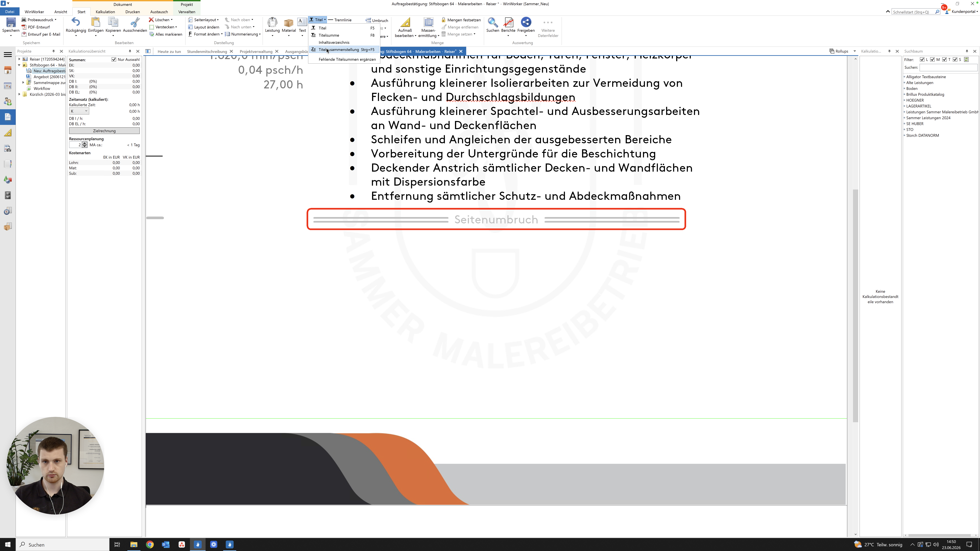Switch to the Kalkulation ribbon tab

[x=105, y=12]
